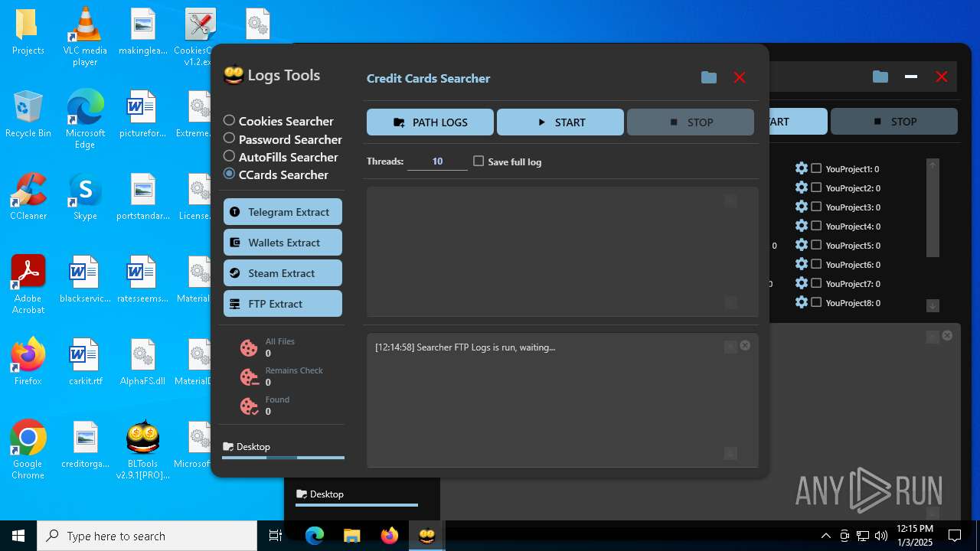Open Skype desktop icon
This screenshot has width=980, height=551.
point(85,197)
